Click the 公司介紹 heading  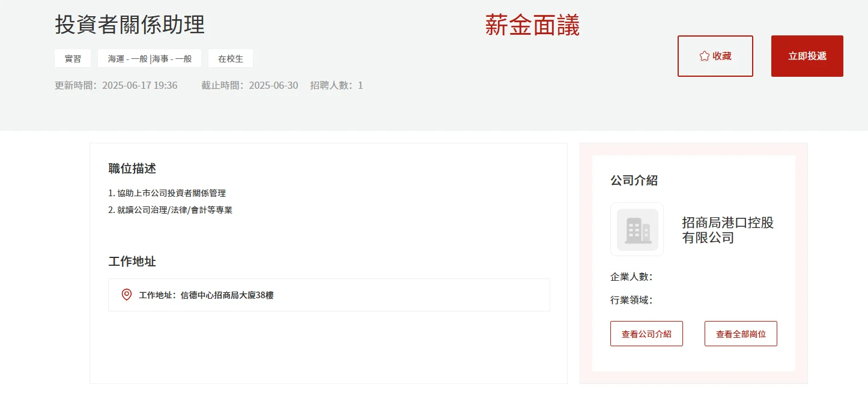(634, 180)
